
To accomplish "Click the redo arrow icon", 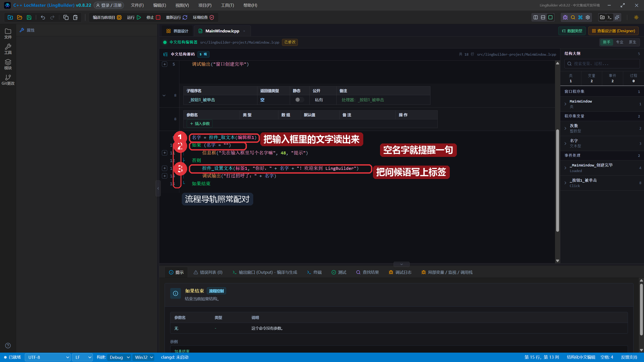I will coord(52,17).
